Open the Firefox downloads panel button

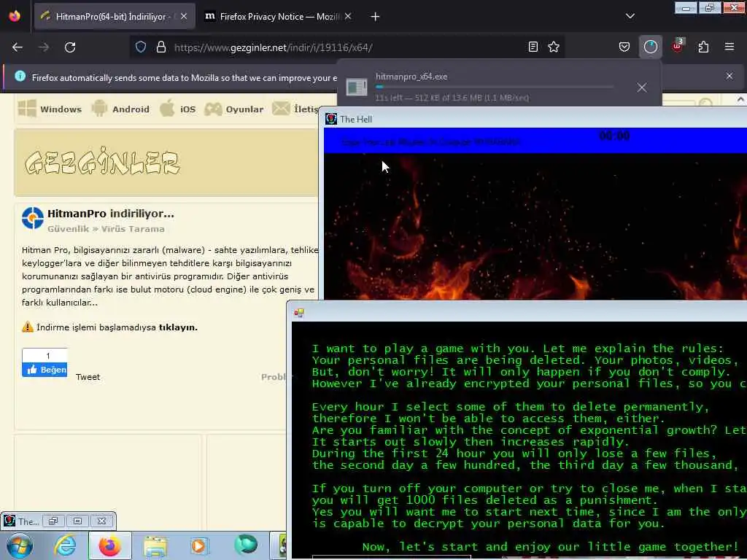tap(650, 47)
